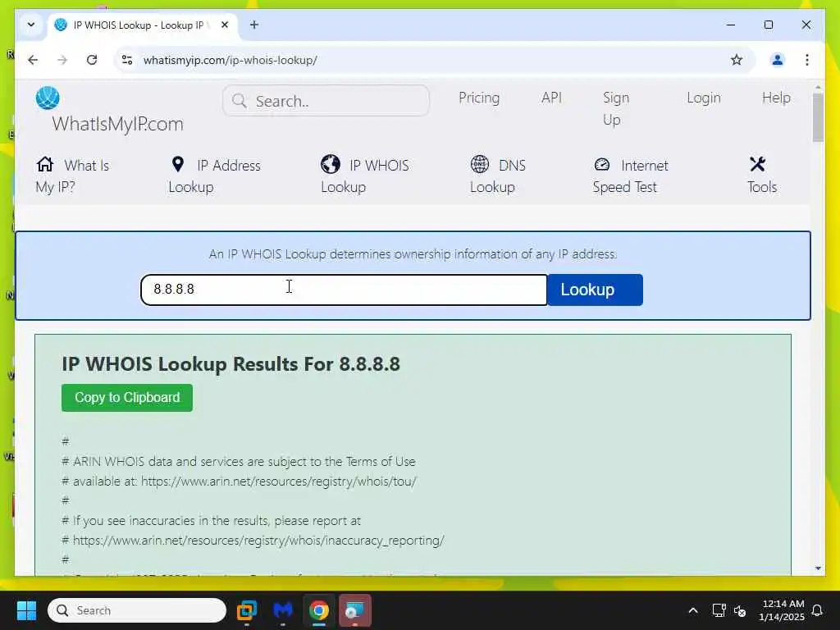Open the Chrome three-dot menu

807,60
